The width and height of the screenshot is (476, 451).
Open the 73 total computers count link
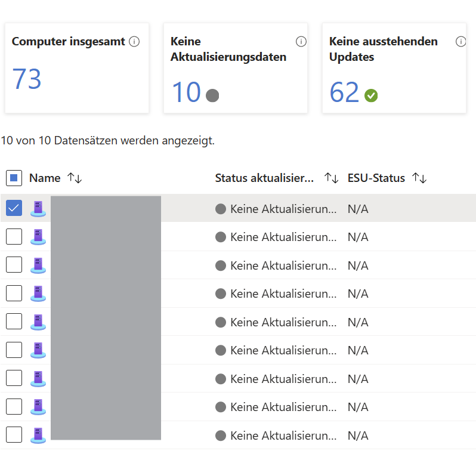(27, 79)
